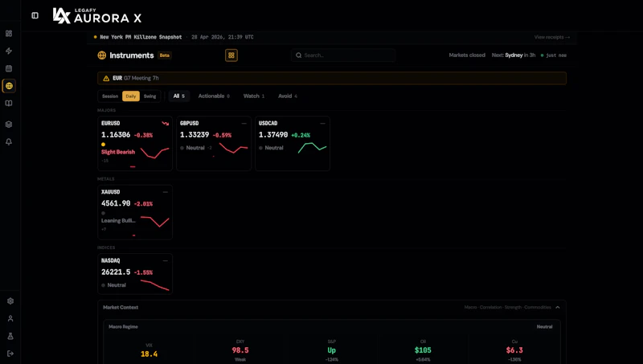
Task: Switch to grid view icon button
Action: tap(231, 55)
